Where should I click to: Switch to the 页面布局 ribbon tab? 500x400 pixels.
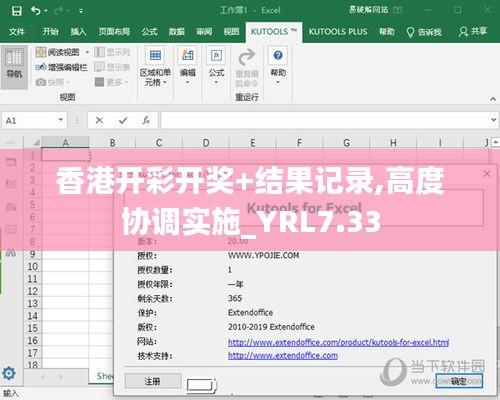(x=114, y=32)
